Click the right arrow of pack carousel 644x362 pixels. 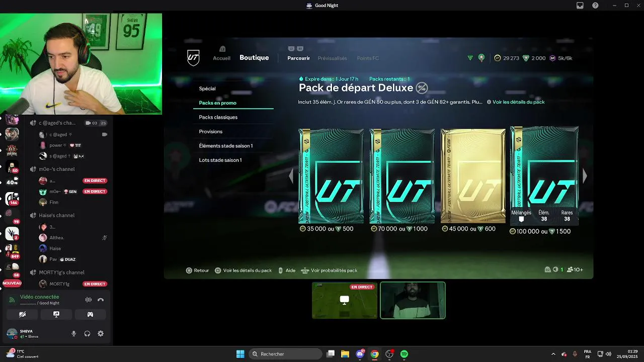[x=585, y=176]
